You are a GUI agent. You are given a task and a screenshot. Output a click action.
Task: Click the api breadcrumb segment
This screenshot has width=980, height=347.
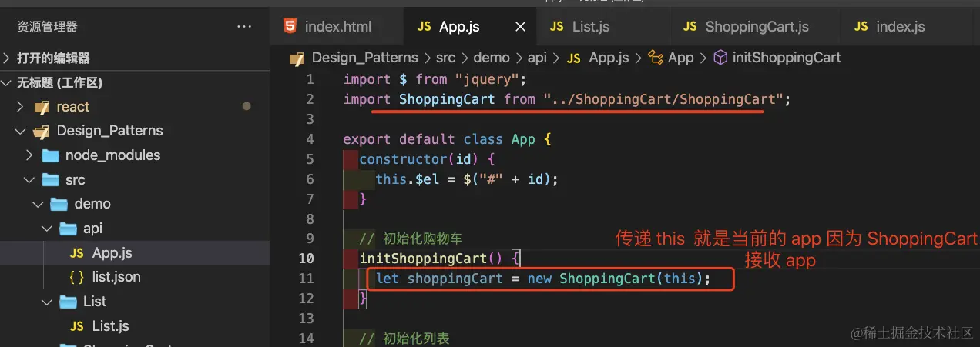(x=537, y=58)
